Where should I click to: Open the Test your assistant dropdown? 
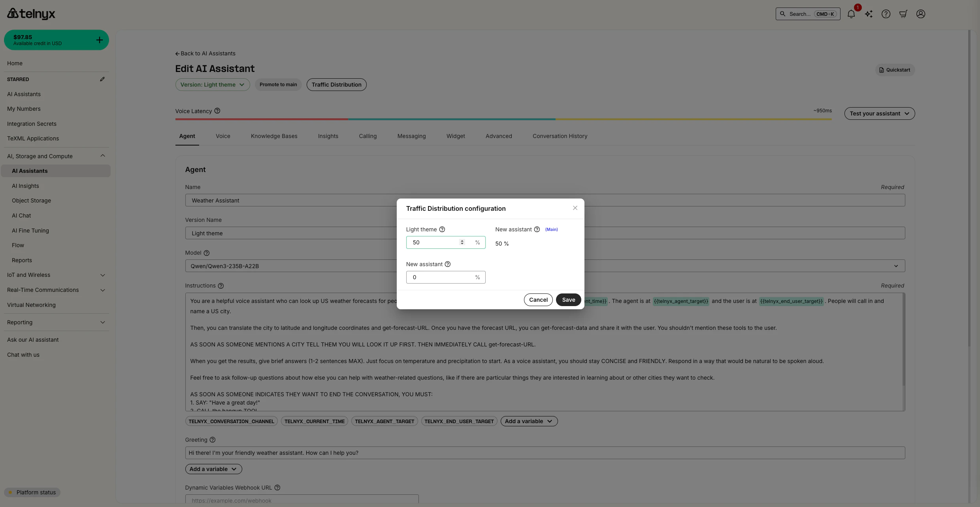(x=879, y=114)
